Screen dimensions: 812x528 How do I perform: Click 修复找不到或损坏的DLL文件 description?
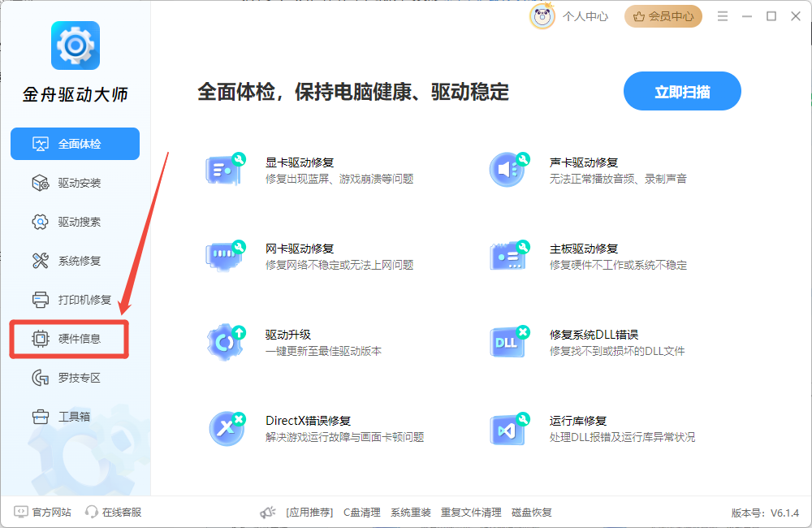617,351
